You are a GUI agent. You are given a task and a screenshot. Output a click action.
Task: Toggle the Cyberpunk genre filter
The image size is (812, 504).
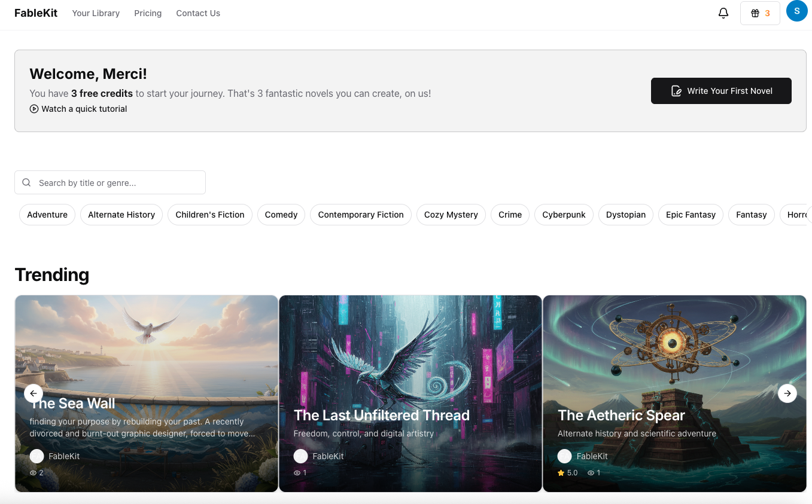tap(563, 214)
